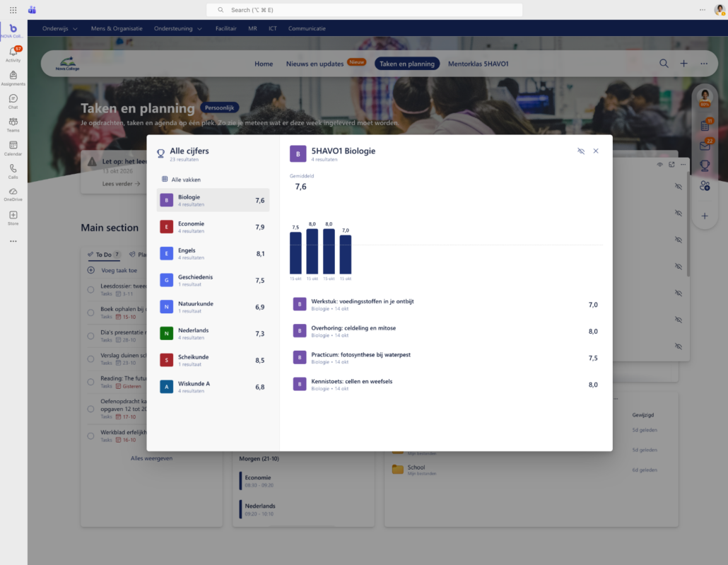Go to the Home tab

tap(264, 64)
